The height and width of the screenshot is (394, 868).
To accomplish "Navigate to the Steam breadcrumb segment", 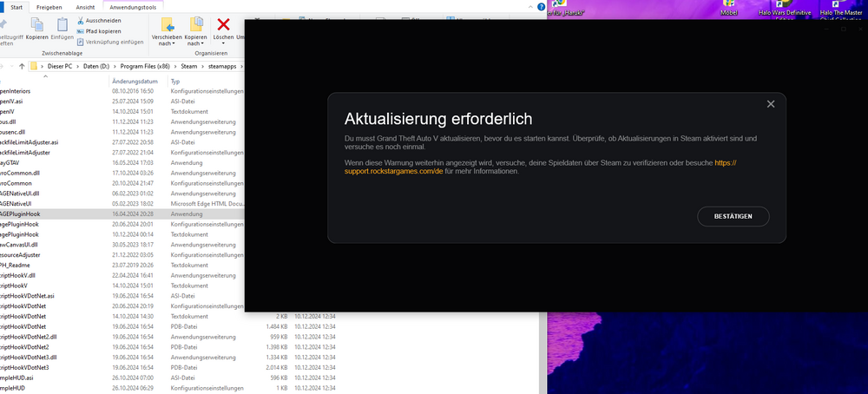I will click(x=188, y=67).
